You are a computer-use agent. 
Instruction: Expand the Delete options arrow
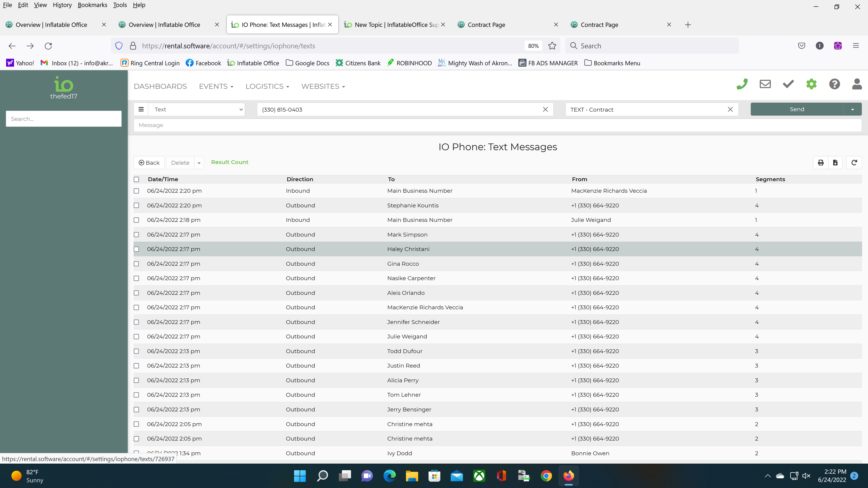pyautogui.click(x=199, y=163)
